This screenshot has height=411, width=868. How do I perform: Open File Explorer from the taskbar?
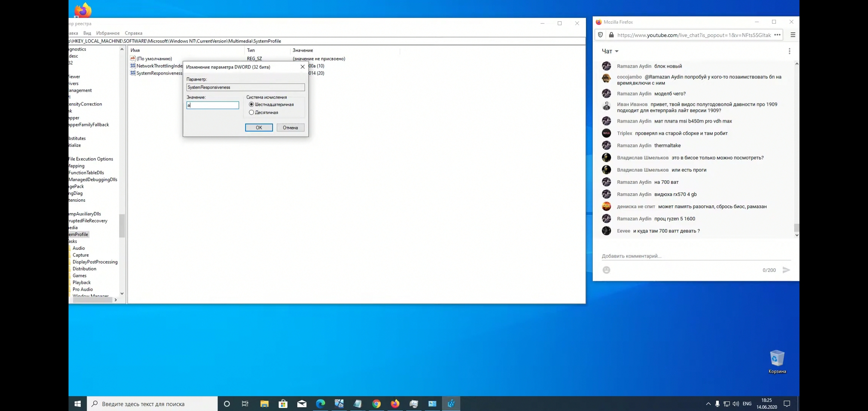point(264,404)
